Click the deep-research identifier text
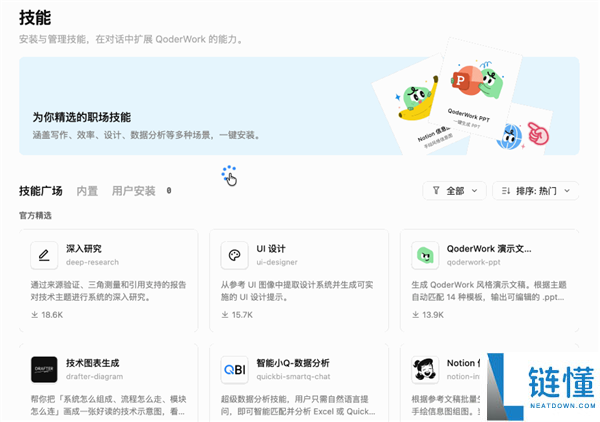The height and width of the screenshot is (422, 600). coord(92,262)
